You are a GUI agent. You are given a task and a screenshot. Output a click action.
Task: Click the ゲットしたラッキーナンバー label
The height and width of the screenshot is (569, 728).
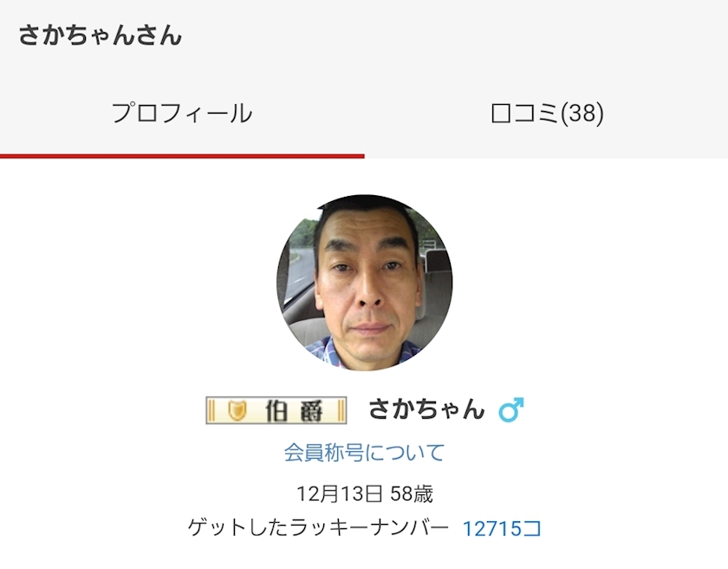click(319, 528)
